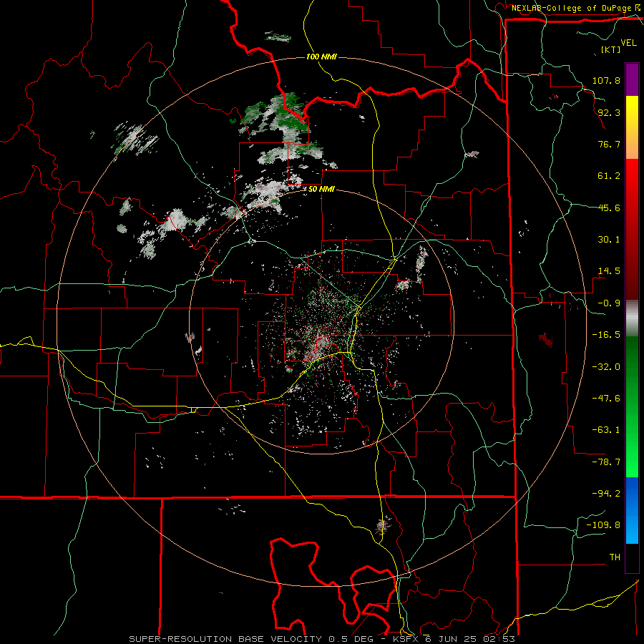Click the blue segment of the color bar

[632, 510]
